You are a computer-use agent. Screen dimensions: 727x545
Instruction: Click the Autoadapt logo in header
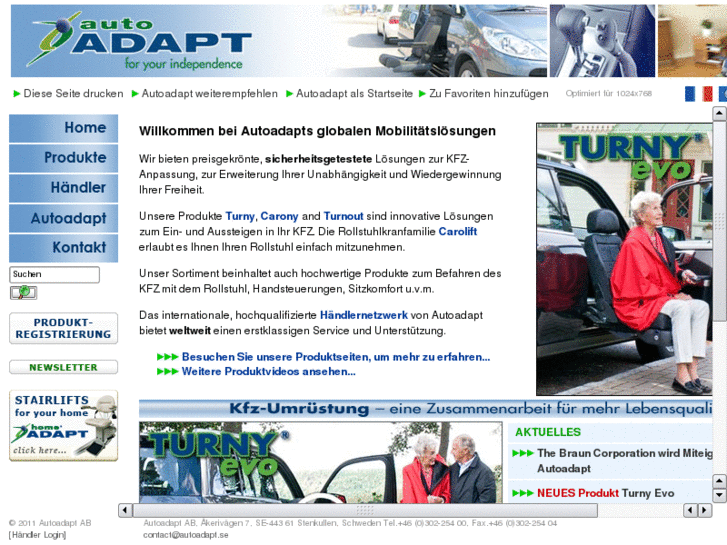(139, 41)
